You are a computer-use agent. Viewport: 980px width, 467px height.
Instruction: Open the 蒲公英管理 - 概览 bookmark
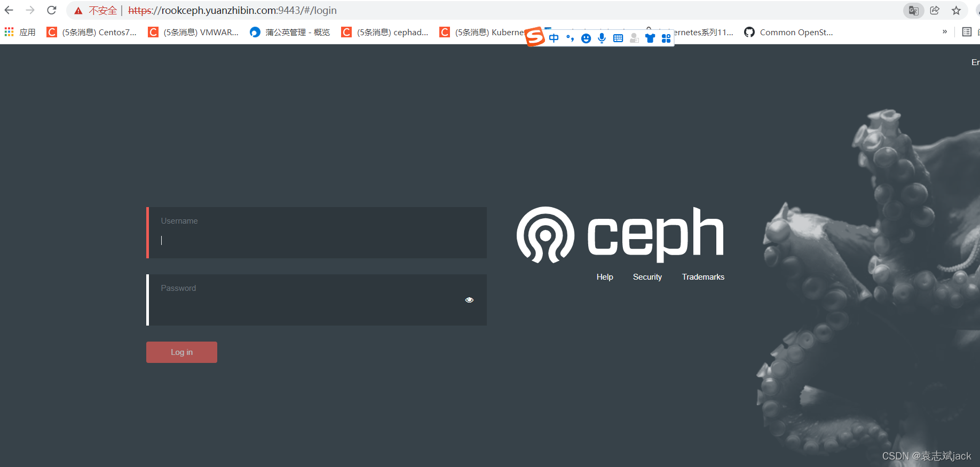tap(290, 32)
